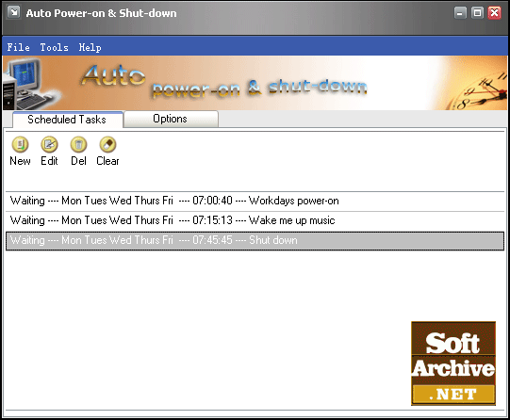Screen dimensions: 510x420
Task: Open the Help menu
Action: coord(90,47)
